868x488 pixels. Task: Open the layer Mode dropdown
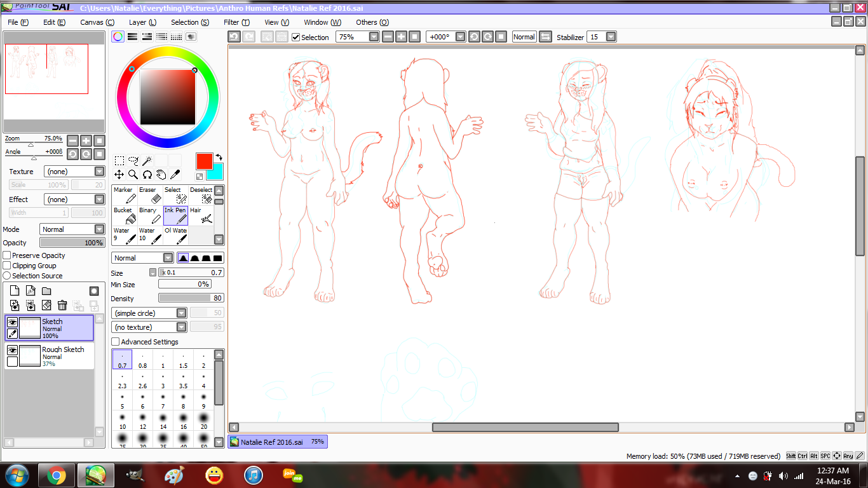[72, 229]
